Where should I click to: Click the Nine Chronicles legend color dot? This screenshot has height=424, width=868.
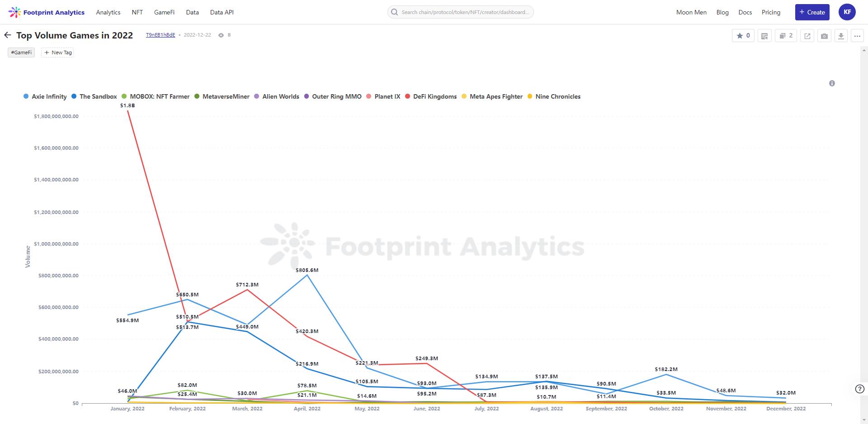pyautogui.click(x=530, y=96)
